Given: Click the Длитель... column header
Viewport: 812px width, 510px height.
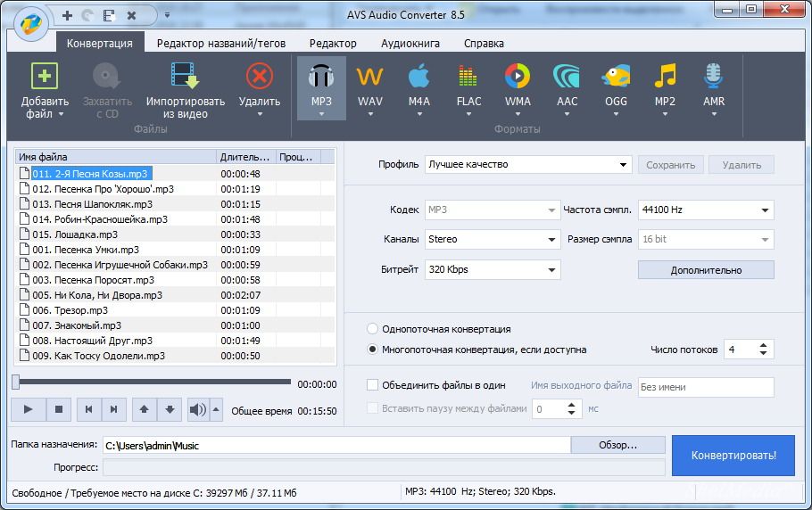Looking at the screenshot, I should [246, 157].
